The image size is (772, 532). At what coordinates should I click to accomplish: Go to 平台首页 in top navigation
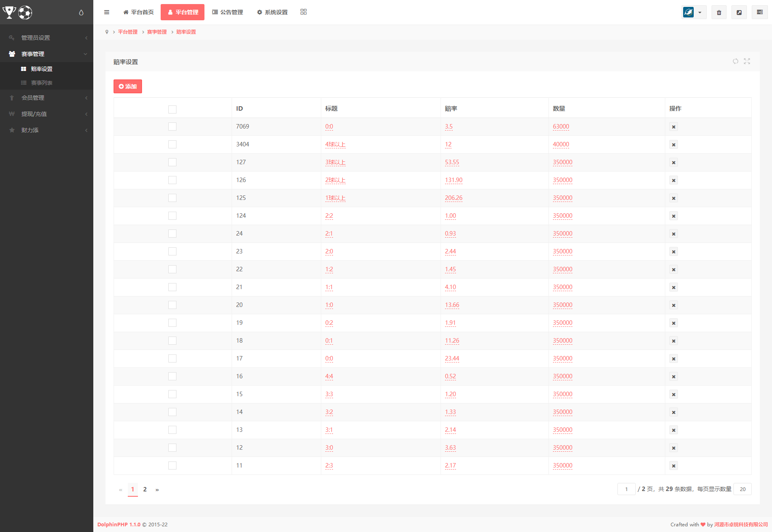point(138,12)
